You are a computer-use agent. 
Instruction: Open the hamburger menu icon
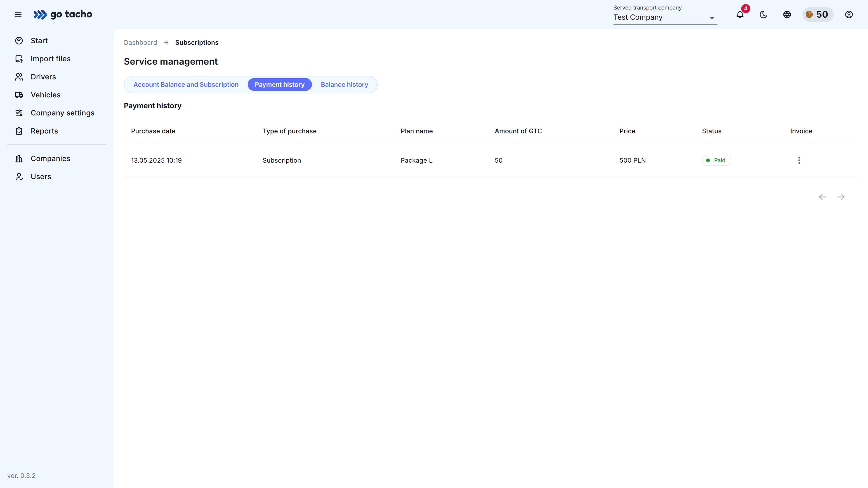click(x=18, y=14)
